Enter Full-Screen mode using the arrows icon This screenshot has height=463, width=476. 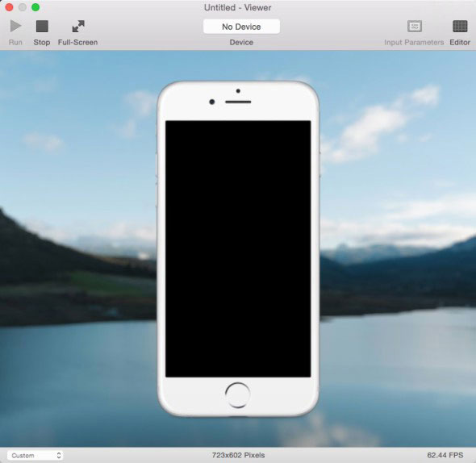(x=78, y=27)
